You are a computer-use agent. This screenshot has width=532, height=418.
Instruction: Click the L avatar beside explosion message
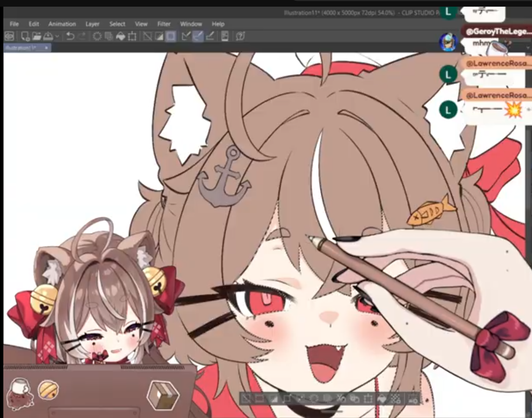448,110
